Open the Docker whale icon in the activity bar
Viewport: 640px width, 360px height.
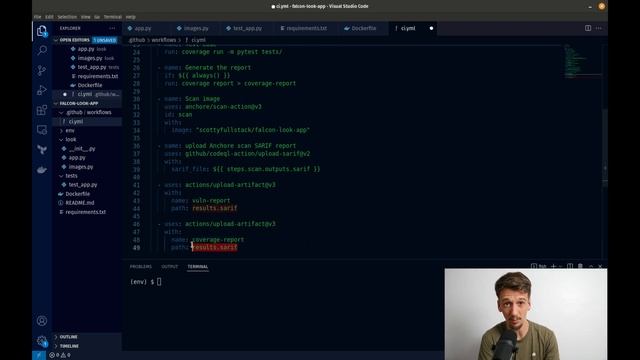coord(42,170)
